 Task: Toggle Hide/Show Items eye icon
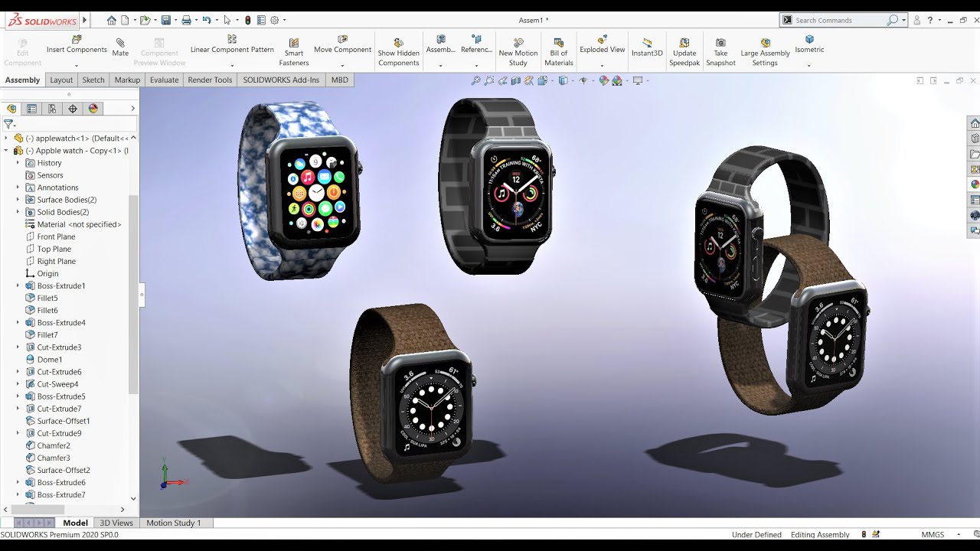point(583,80)
